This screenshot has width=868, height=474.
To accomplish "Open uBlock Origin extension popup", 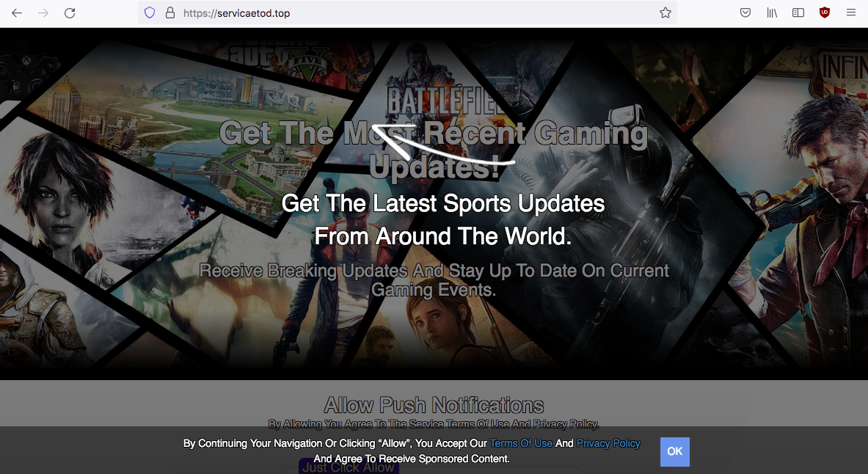I will tap(825, 12).
